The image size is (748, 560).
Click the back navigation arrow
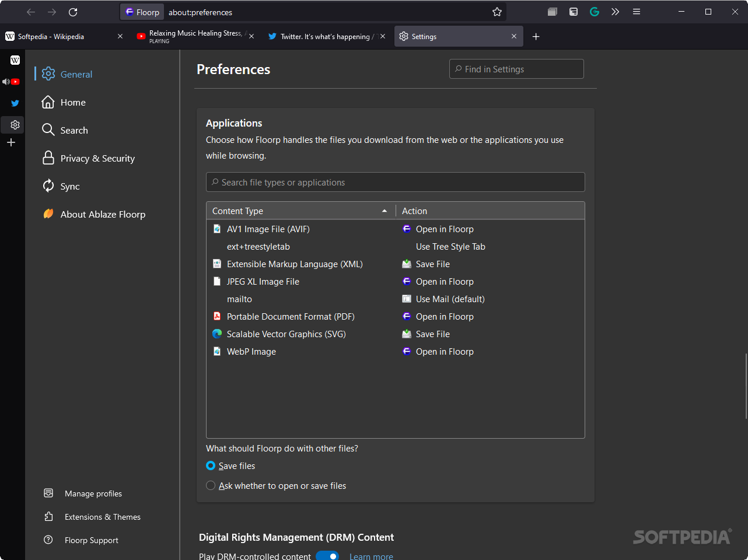31,12
